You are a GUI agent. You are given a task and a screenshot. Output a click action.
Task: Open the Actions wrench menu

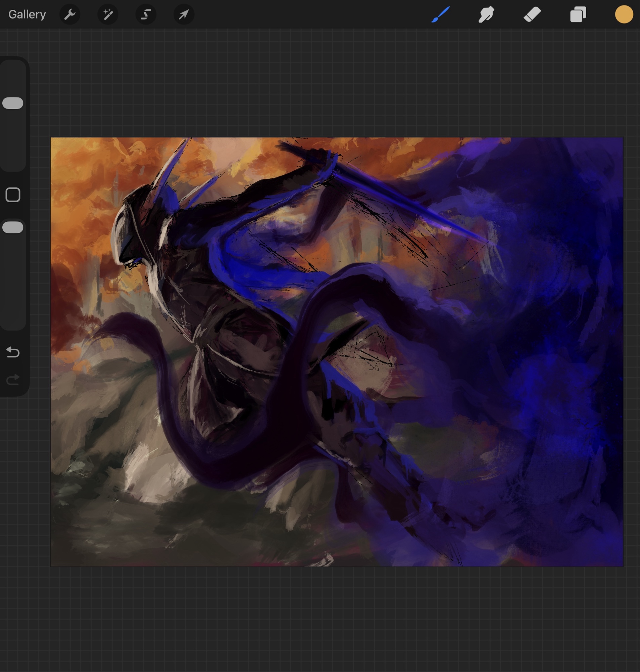pyautogui.click(x=70, y=14)
